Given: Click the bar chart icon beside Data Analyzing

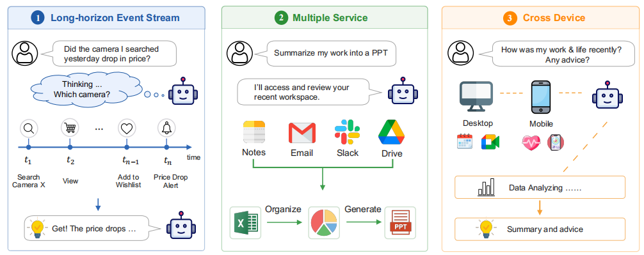Looking at the screenshot, I should (x=487, y=187).
